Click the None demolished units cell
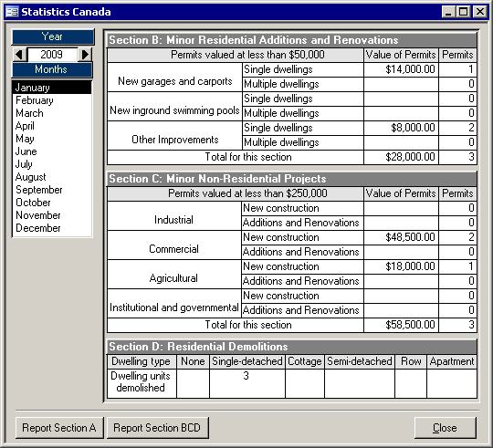Screen dimensions: 493x448 click(193, 383)
